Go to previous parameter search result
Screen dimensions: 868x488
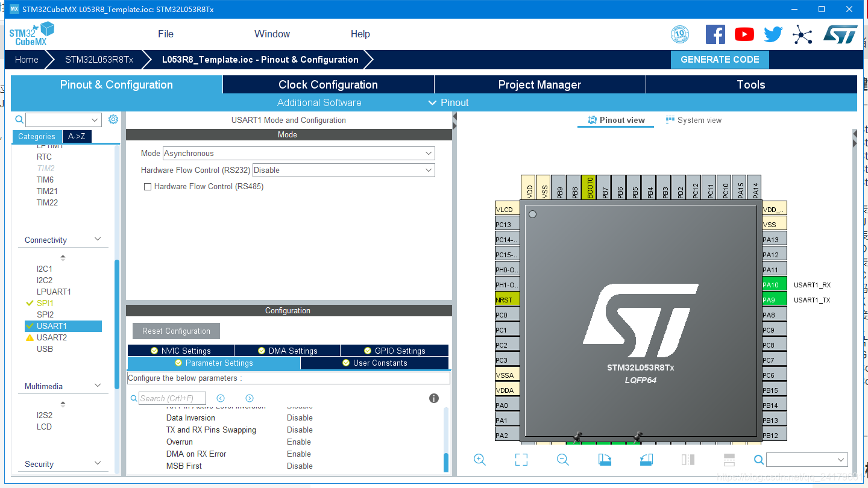[221, 398]
